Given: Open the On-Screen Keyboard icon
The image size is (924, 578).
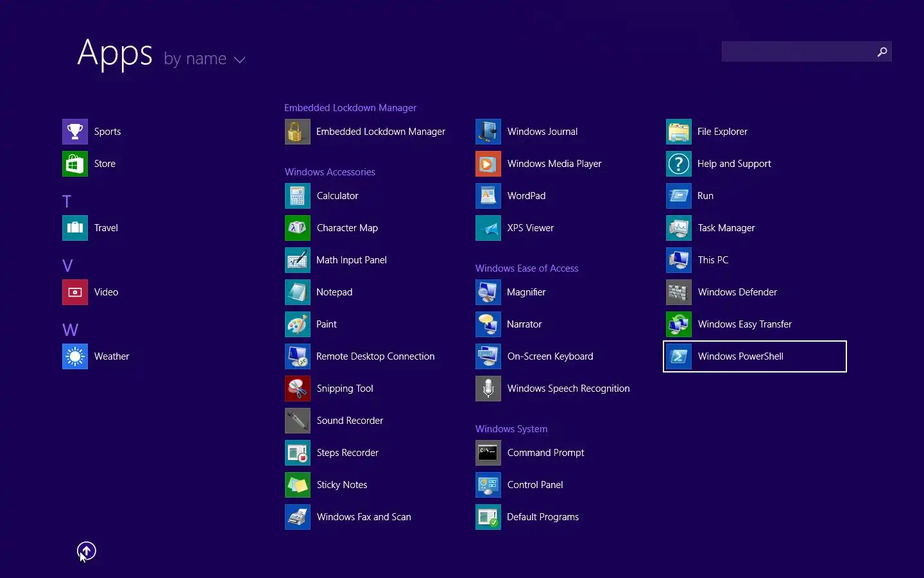Looking at the screenshot, I should pos(488,356).
